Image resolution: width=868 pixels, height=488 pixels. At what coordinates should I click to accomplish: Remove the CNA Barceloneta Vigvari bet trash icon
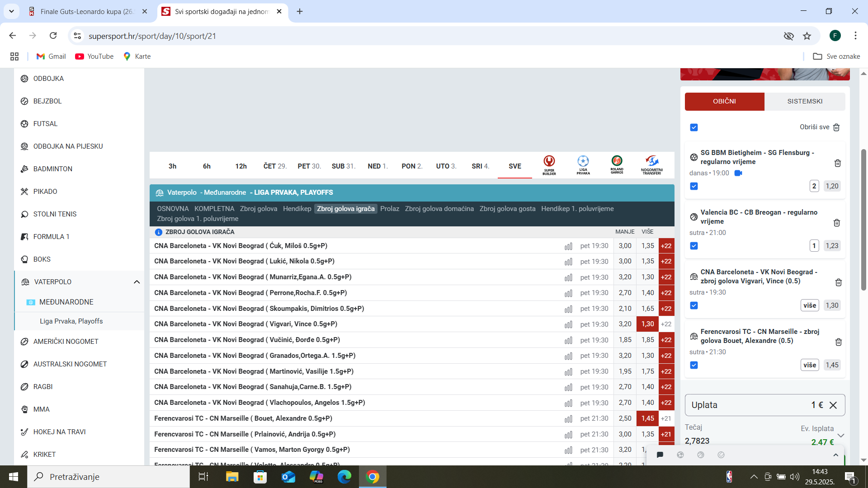pos(838,282)
